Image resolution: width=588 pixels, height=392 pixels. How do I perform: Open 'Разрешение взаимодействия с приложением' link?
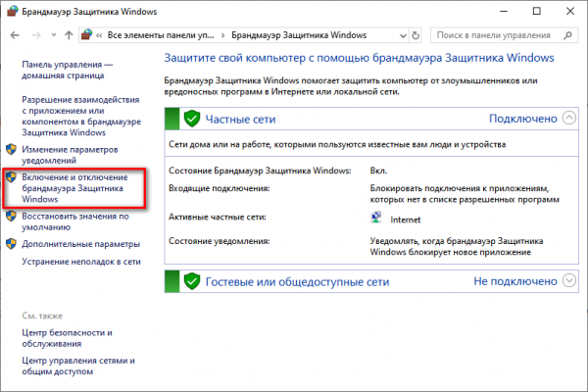pyautogui.click(x=81, y=116)
